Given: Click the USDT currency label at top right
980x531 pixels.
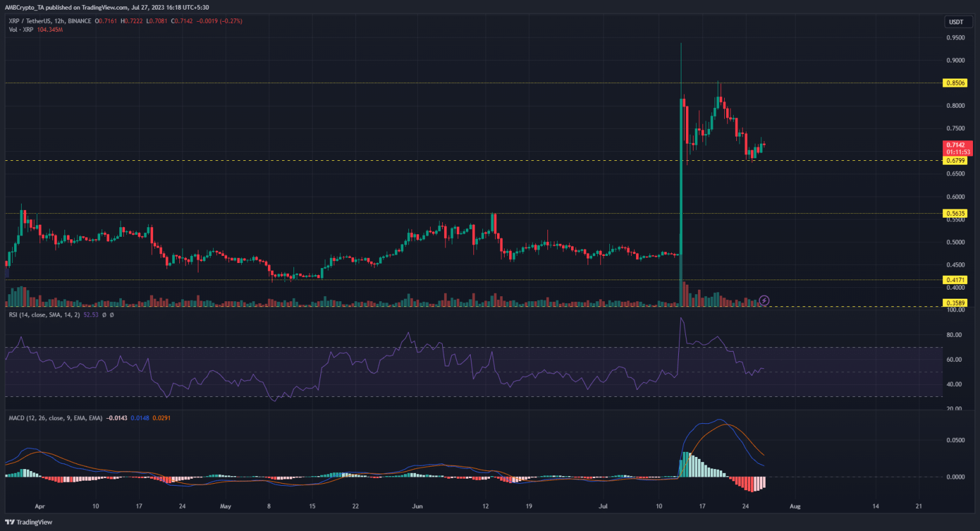Looking at the screenshot, I should (x=956, y=22).
